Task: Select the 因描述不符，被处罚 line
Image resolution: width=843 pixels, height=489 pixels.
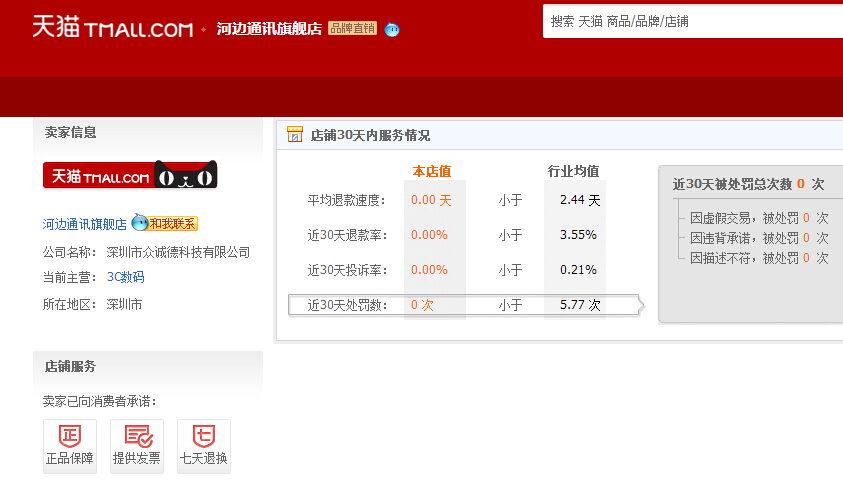Action: pyautogui.click(x=759, y=258)
